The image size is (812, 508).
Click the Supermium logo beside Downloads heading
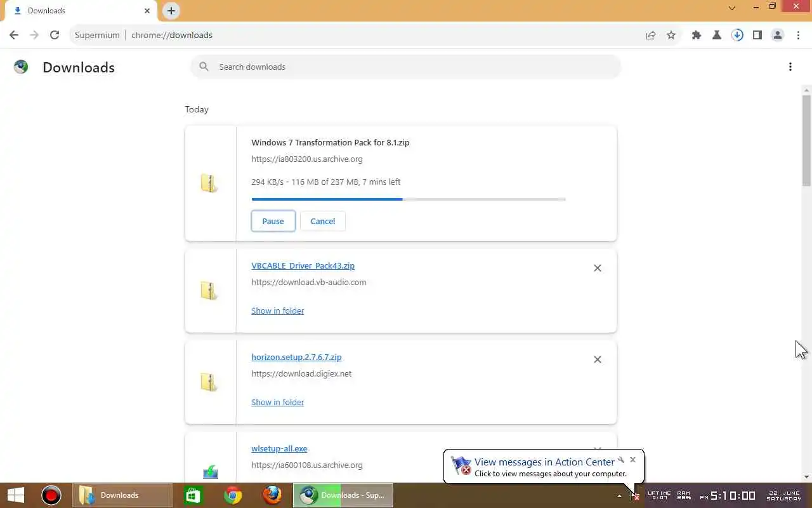point(21,67)
